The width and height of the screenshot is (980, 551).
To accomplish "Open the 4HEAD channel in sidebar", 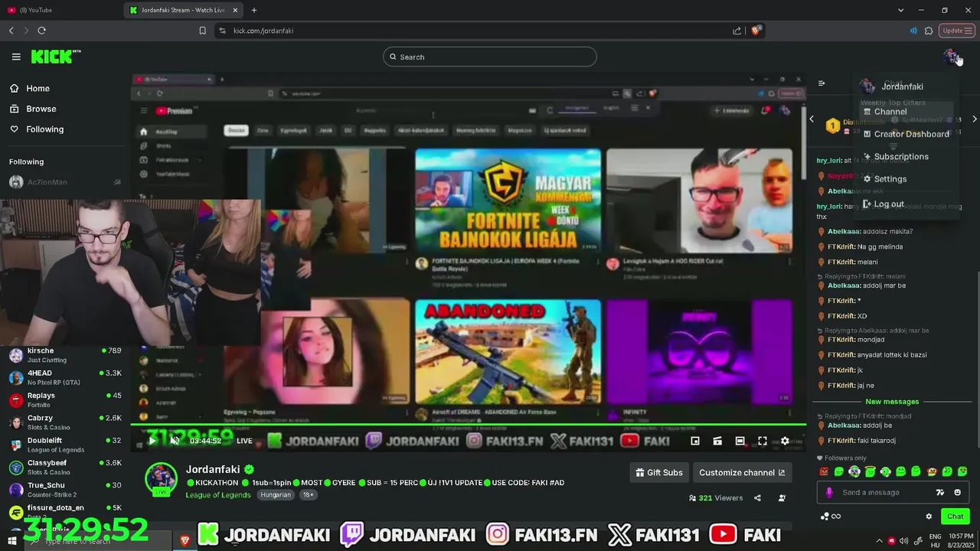I will pos(64,377).
